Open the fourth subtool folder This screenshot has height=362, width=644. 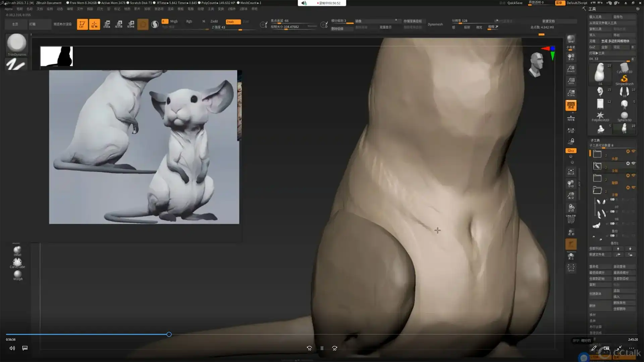point(597,190)
